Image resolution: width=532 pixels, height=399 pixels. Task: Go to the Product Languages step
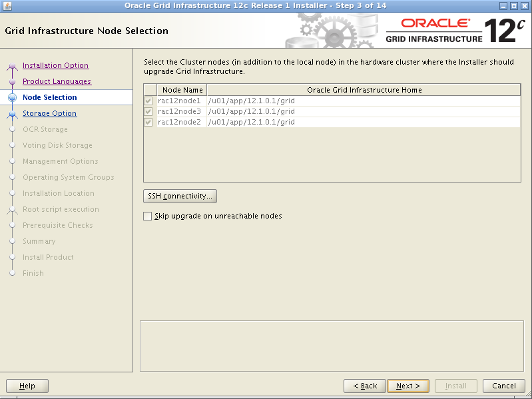point(57,82)
